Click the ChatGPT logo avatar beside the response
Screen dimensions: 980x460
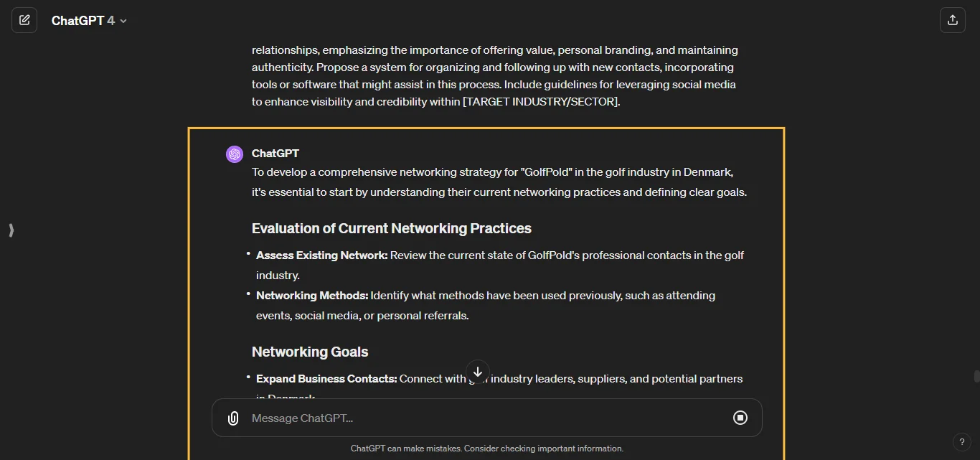[234, 154]
